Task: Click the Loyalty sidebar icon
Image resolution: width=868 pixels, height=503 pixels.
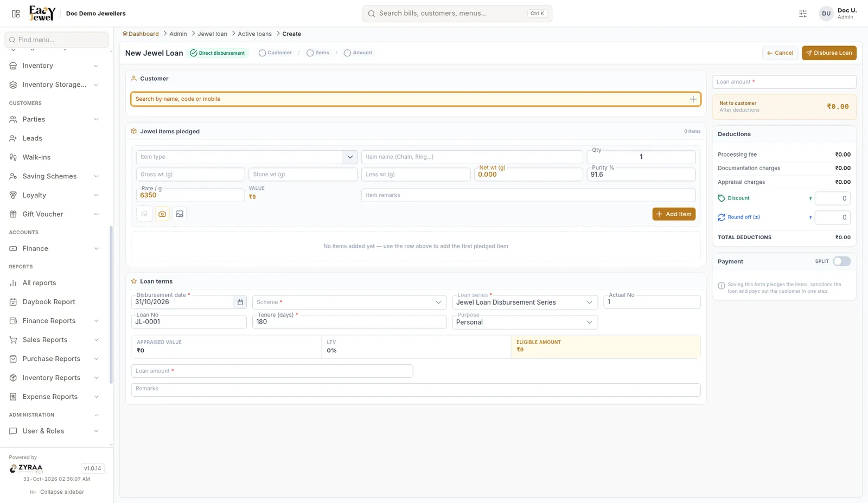Action: [x=13, y=195]
